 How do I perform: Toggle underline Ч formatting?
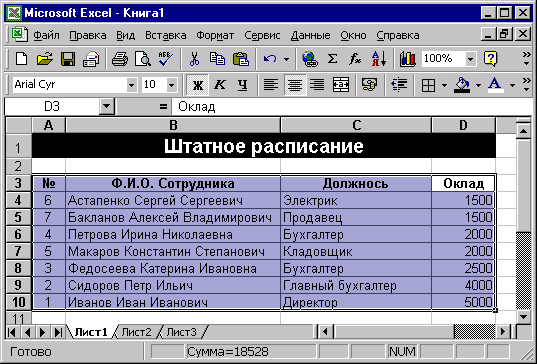[242, 85]
